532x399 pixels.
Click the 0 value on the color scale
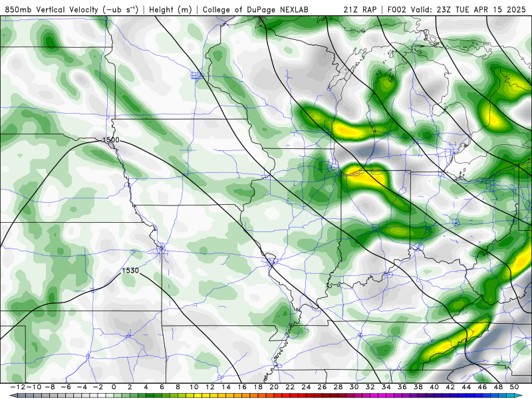click(114, 387)
